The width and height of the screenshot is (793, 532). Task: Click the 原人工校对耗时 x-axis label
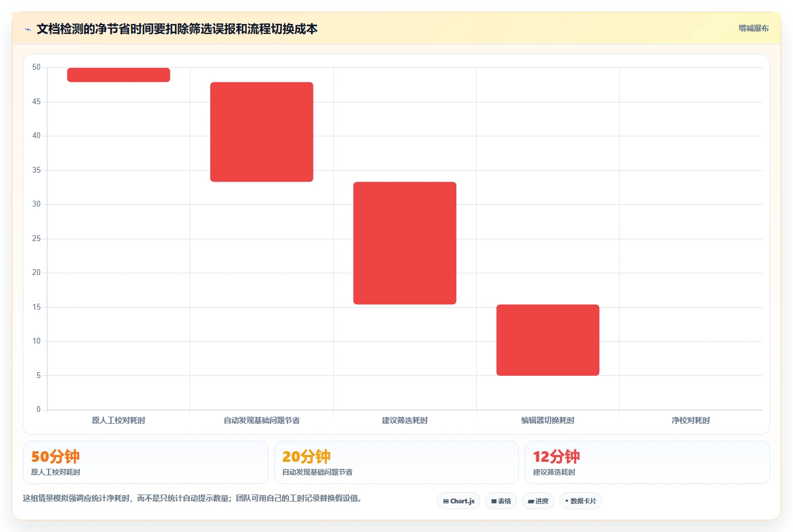click(118, 420)
